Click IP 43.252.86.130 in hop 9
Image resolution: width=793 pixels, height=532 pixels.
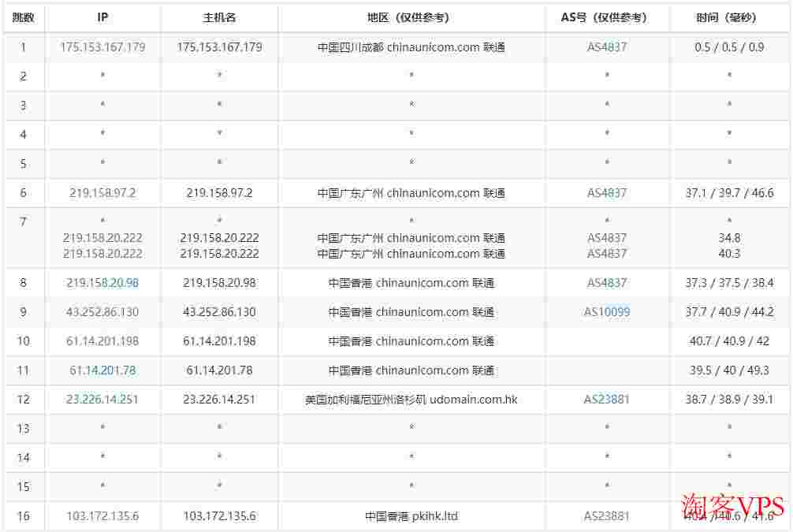click(102, 313)
